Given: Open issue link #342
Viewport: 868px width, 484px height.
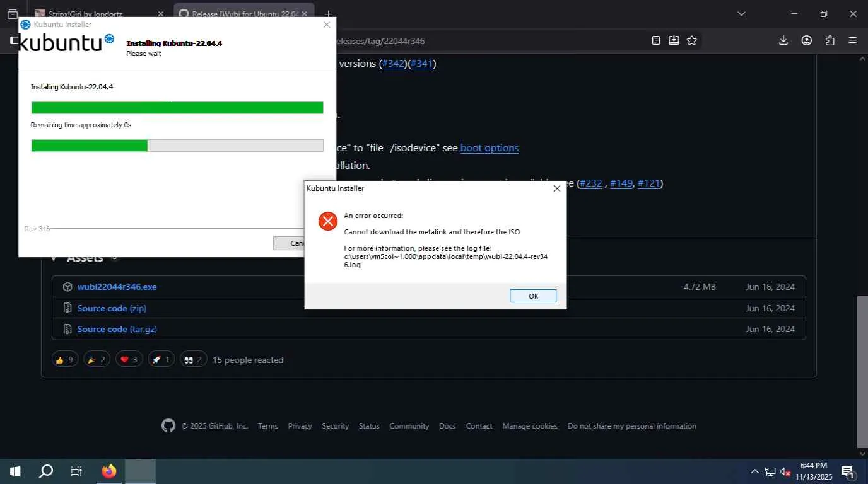Looking at the screenshot, I should (393, 64).
